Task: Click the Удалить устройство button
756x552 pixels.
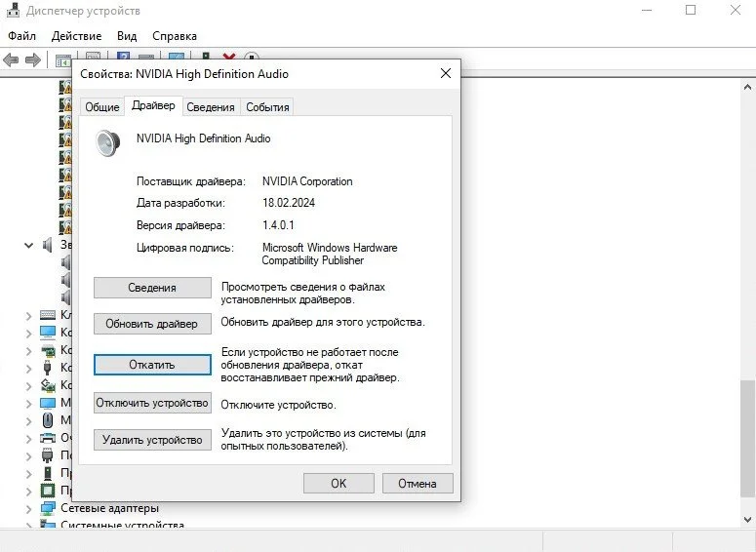Action: pos(152,440)
